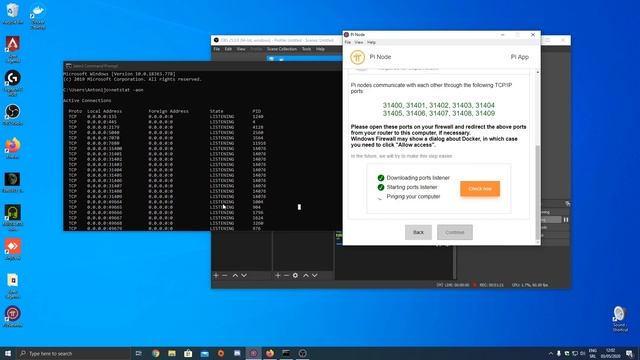This screenshot has width=640, height=360.
Task: Open the green headset app desktop shortcut
Action: click(13, 218)
